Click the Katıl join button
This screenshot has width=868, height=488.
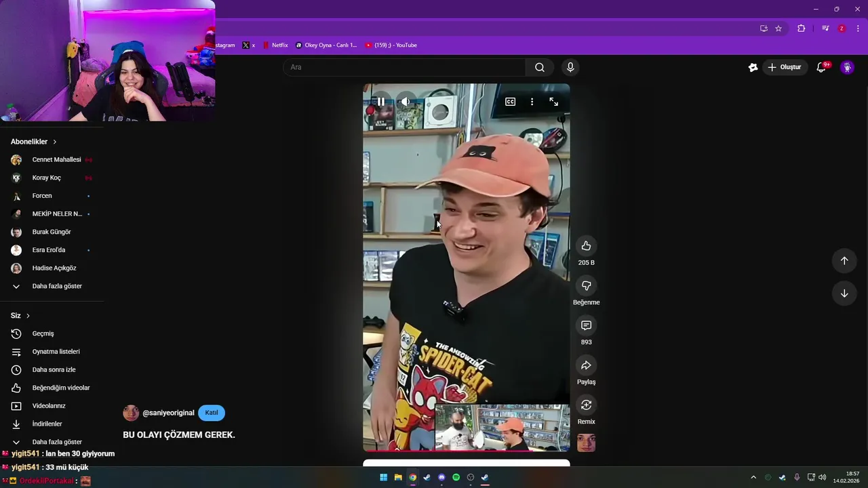[x=212, y=413]
